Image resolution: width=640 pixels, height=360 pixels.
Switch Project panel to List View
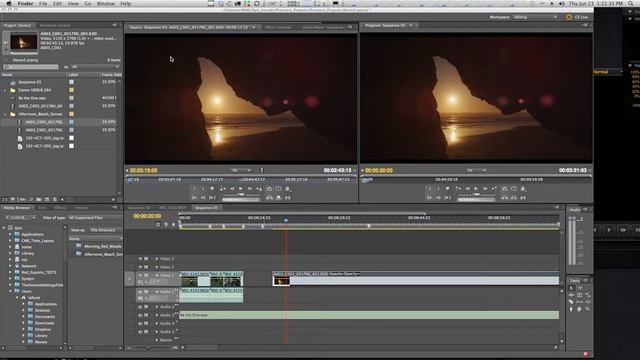[x=5, y=200]
